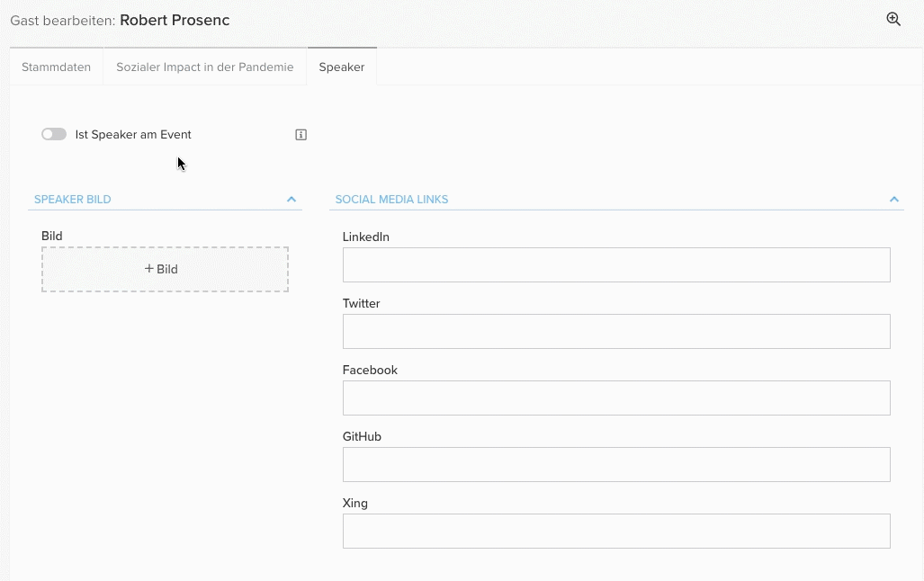Image resolution: width=924 pixels, height=581 pixels.
Task: Click the info icon beside the speaker toggle
Action: pos(301,135)
